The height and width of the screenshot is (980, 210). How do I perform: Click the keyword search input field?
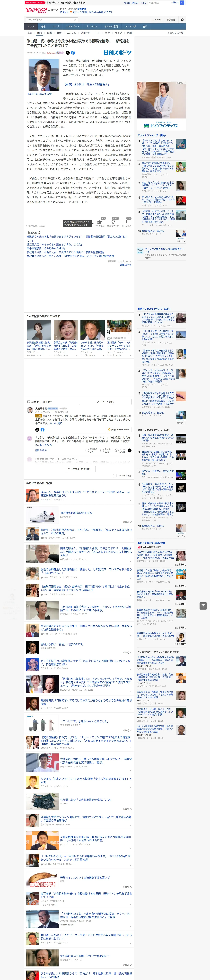coord(49,20)
